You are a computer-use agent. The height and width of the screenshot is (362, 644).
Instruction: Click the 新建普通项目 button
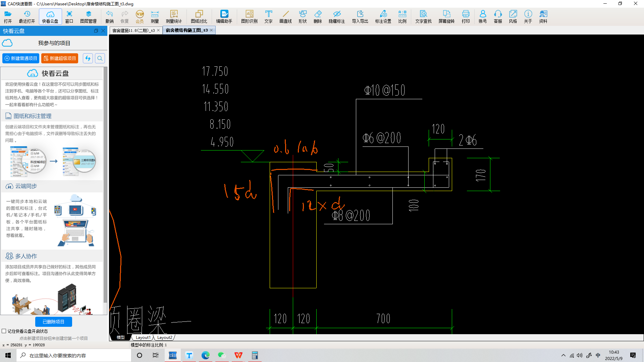21,58
